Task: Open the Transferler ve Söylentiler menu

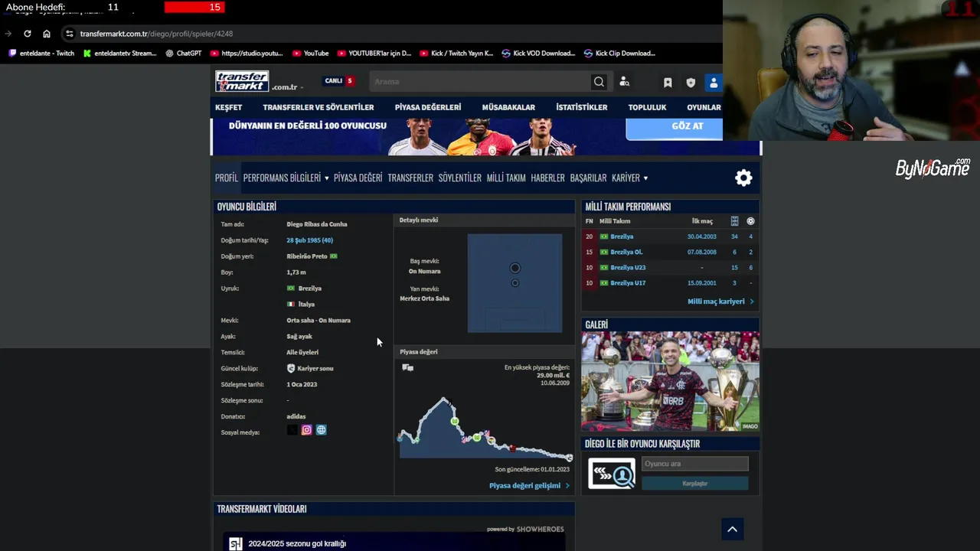Action: click(x=318, y=107)
